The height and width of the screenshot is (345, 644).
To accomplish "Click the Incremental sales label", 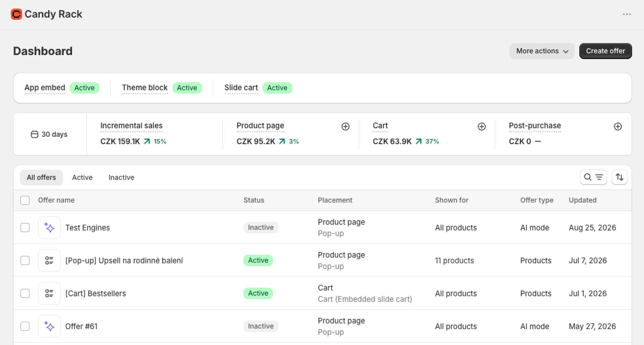I will click(x=131, y=126).
